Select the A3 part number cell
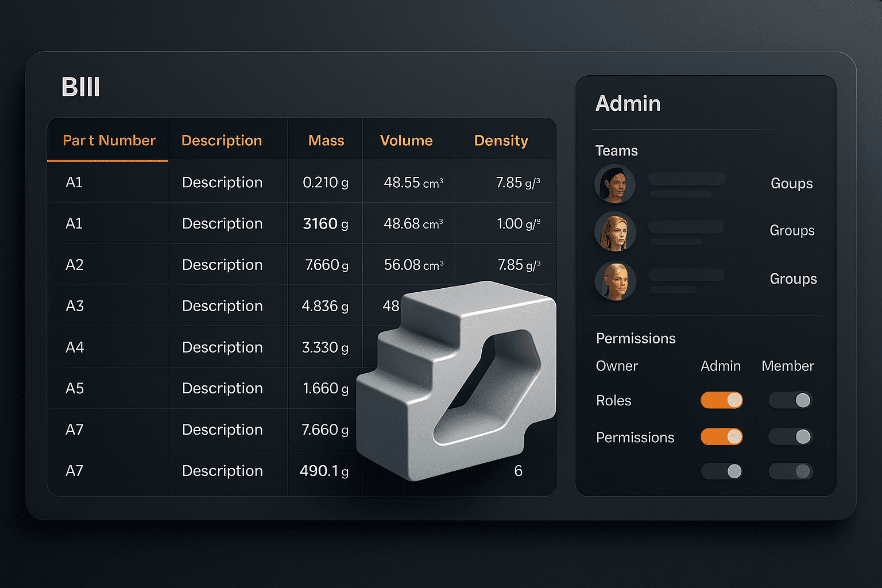The height and width of the screenshot is (588, 882). pos(75,306)
